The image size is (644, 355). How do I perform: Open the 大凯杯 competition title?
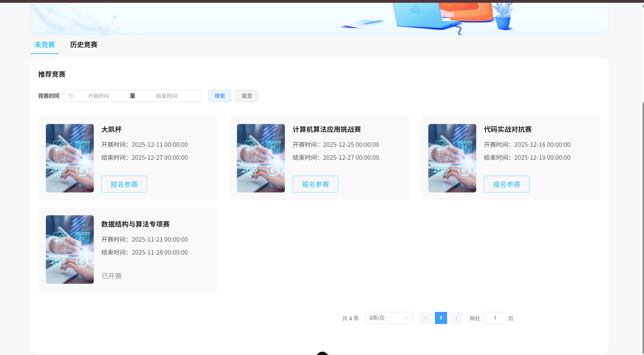coord(112,129)
